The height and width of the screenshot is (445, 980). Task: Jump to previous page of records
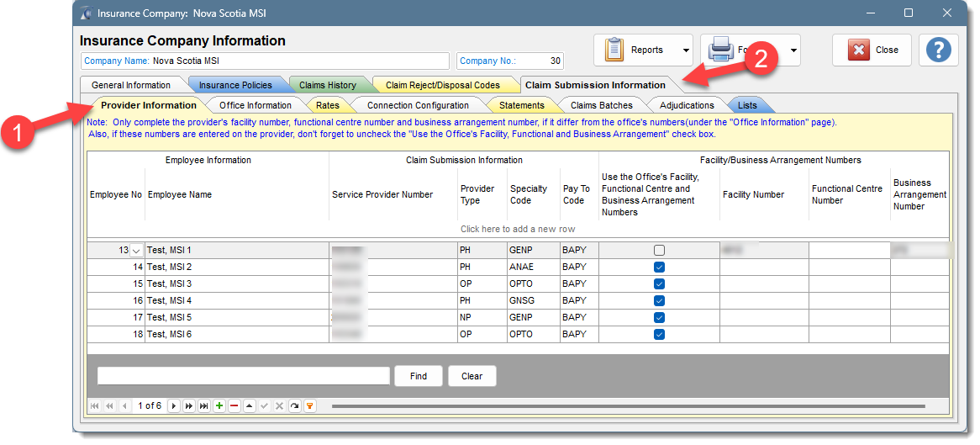pyautogui.click(x=110, y=406)
